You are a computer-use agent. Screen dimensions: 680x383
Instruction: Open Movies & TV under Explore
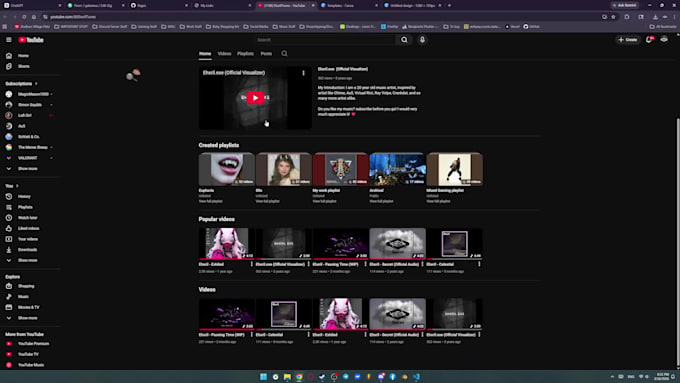click(x=30, y=307)
